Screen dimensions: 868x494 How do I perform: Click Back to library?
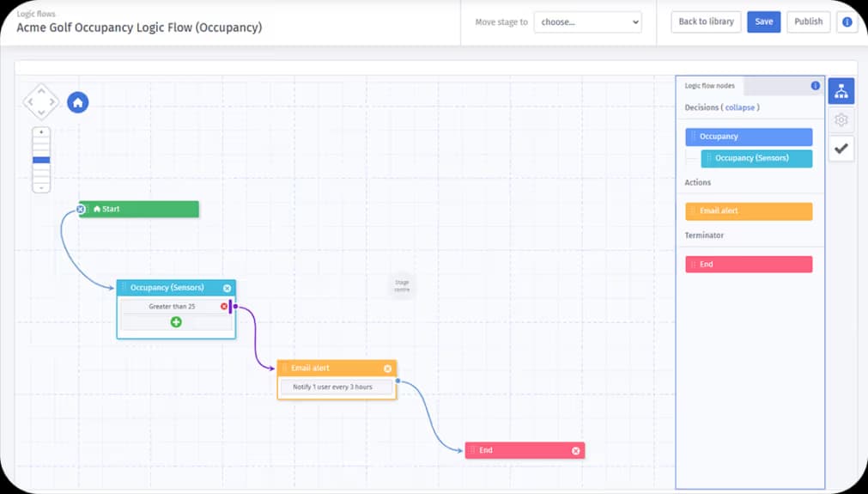tap(706, 22)
